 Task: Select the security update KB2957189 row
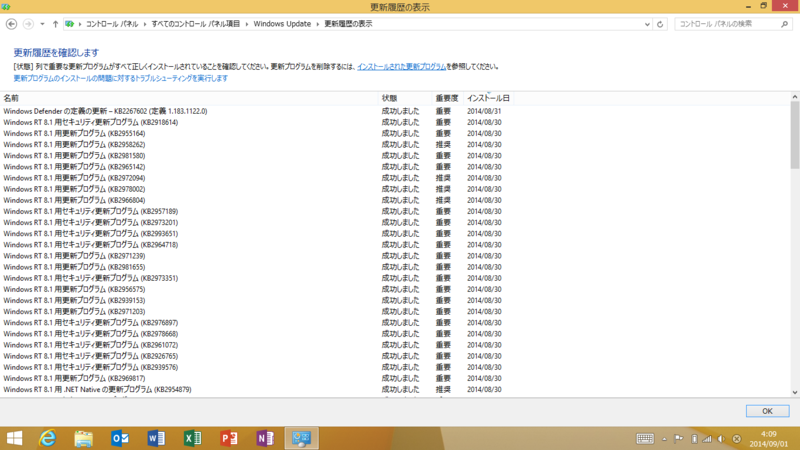click(x=255, y=212)
